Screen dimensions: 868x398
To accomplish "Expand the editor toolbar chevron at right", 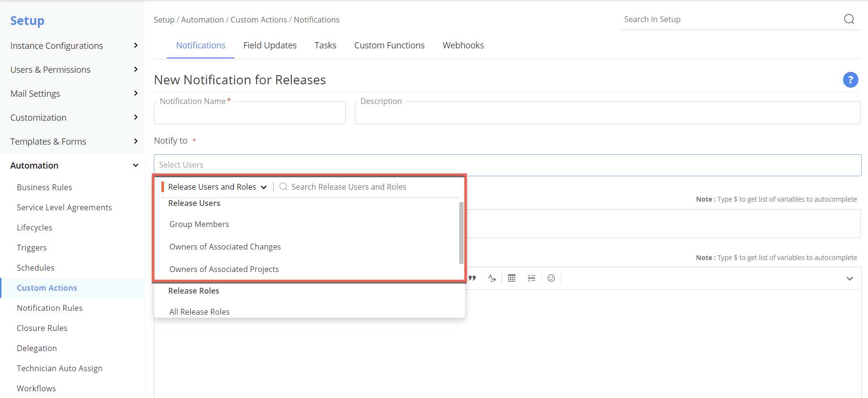I will coord(849,279).
